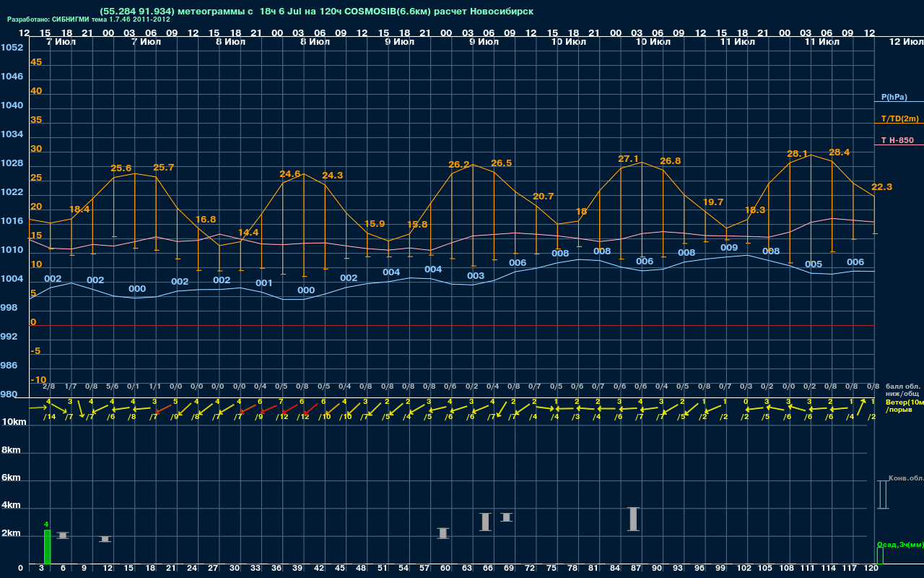Click the 45 temperature axis label
This screenshot has height=578, width=924.
coord(36,62)
